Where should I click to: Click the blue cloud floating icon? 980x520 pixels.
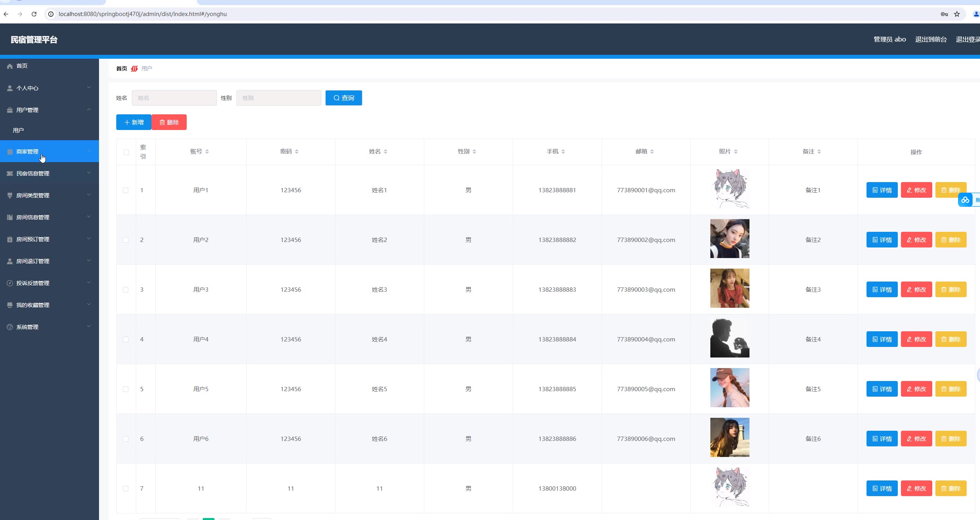(x=965, y=200)
